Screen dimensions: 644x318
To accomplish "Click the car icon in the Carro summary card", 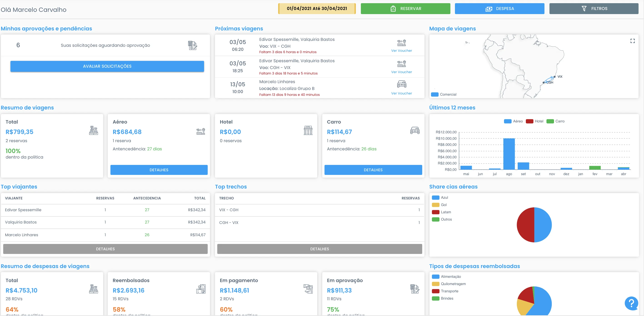I will [415, 130].
